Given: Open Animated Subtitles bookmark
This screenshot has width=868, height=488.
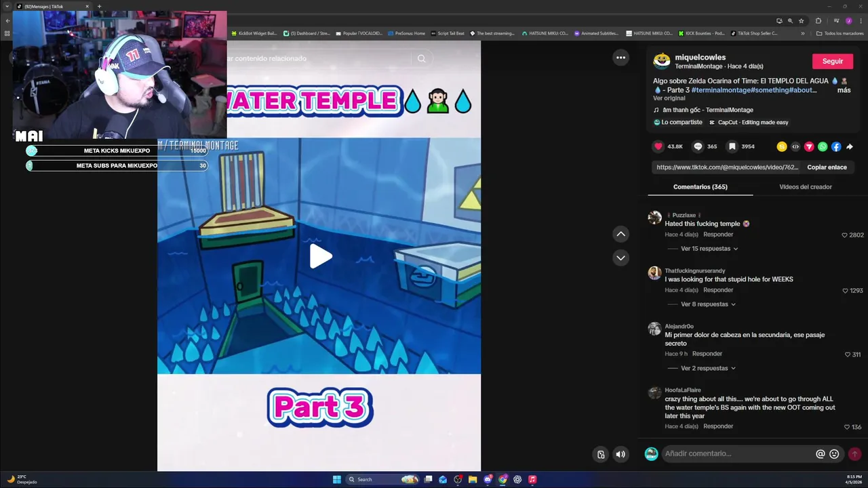Looking at the screenshot, I should pyautogui.click(x=596, y=33).
